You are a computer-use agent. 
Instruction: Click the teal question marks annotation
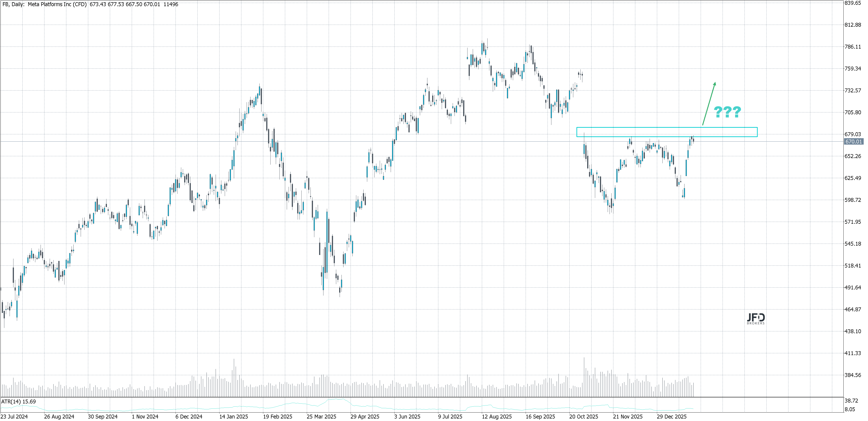tap(728, 112)
